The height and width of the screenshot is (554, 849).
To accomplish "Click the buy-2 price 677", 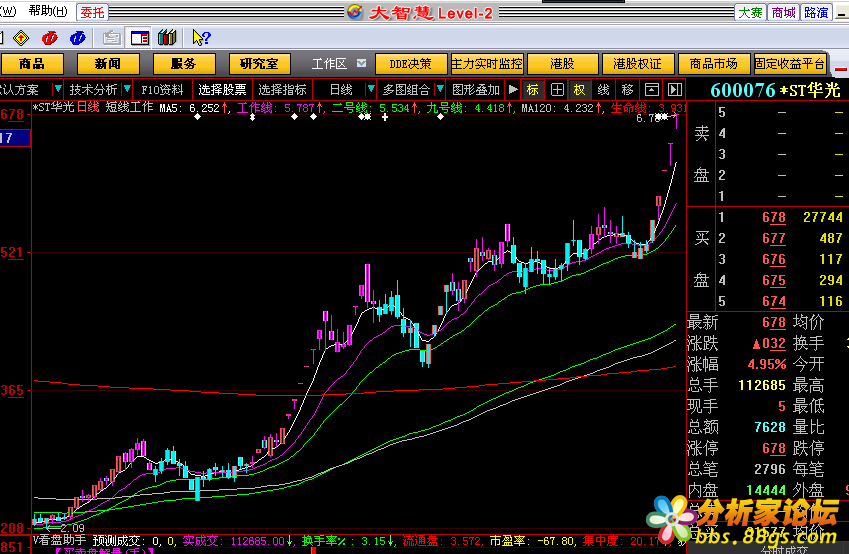I will (x=774, y=238).
